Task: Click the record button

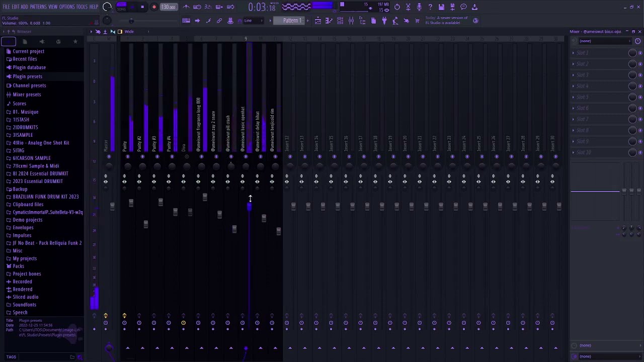Action: pyautogui.click(x=154, y=7)
